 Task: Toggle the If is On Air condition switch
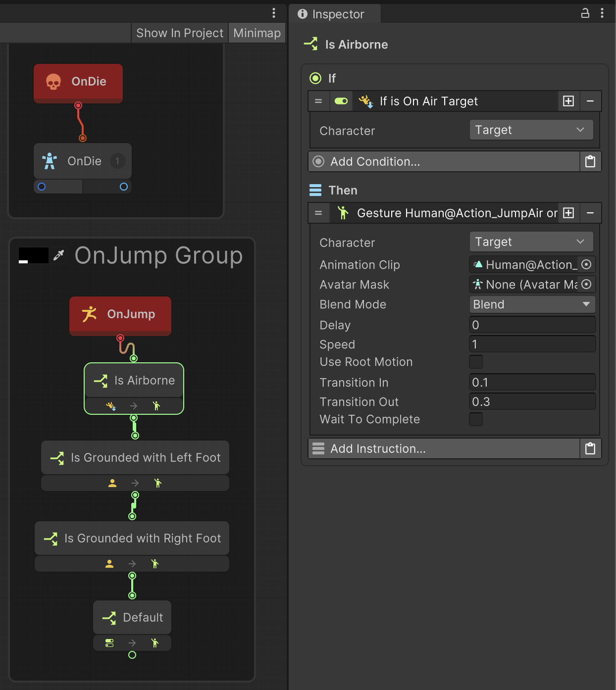click(x=341, y=101)
